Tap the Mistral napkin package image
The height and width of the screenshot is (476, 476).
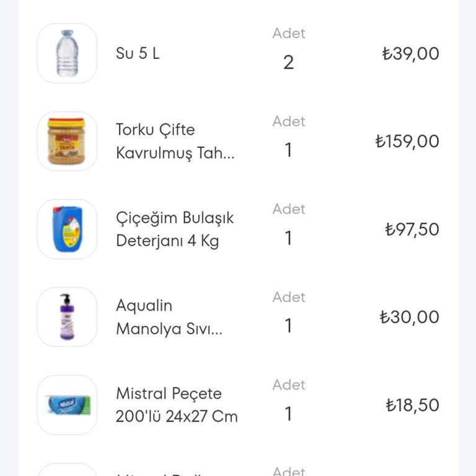[x=67, y=405]
